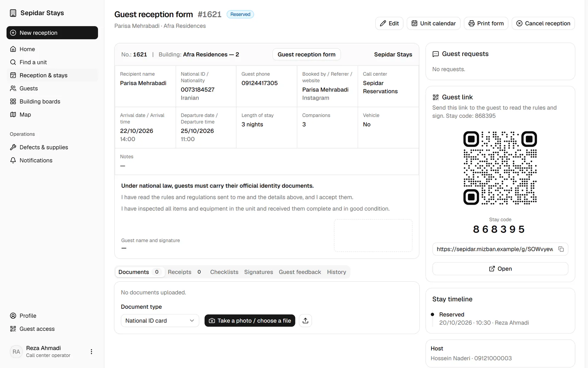The image size is (588, 368).
Task: Open the Guest feedback tab
Action: tap(300, 272)
